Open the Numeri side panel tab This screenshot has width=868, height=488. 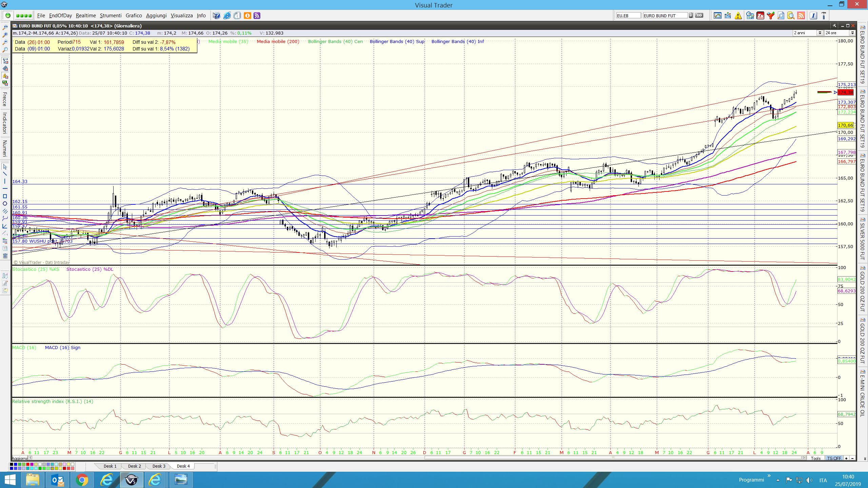(5, 148)
